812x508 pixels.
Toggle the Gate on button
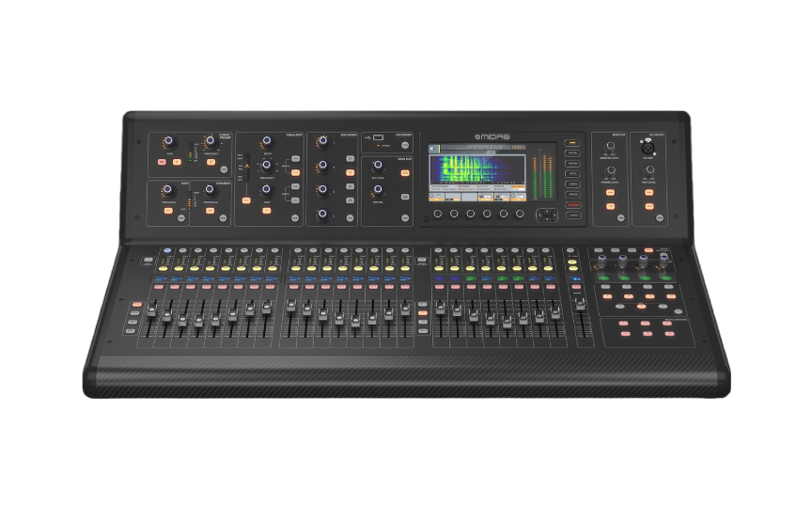pyautogui.click(x=168, y=211)
